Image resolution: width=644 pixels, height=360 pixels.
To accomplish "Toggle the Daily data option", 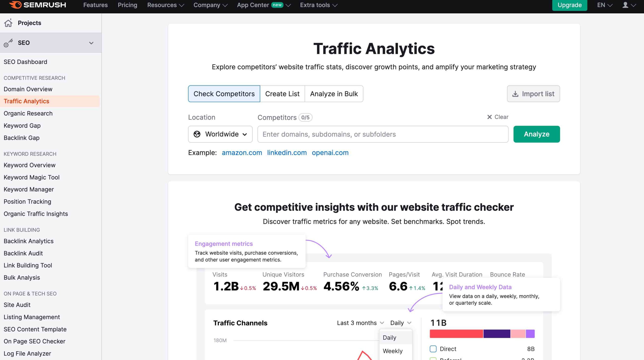I will (x=390, y=337).
